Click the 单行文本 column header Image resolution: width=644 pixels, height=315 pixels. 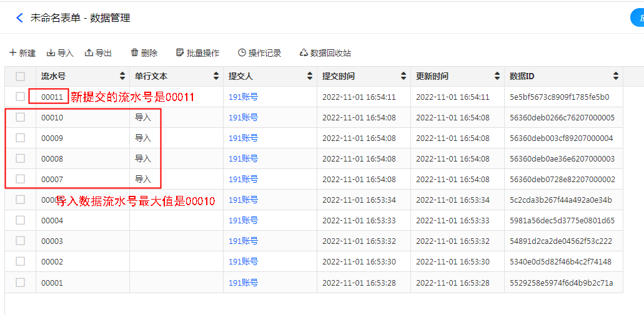tap(151, 76)
